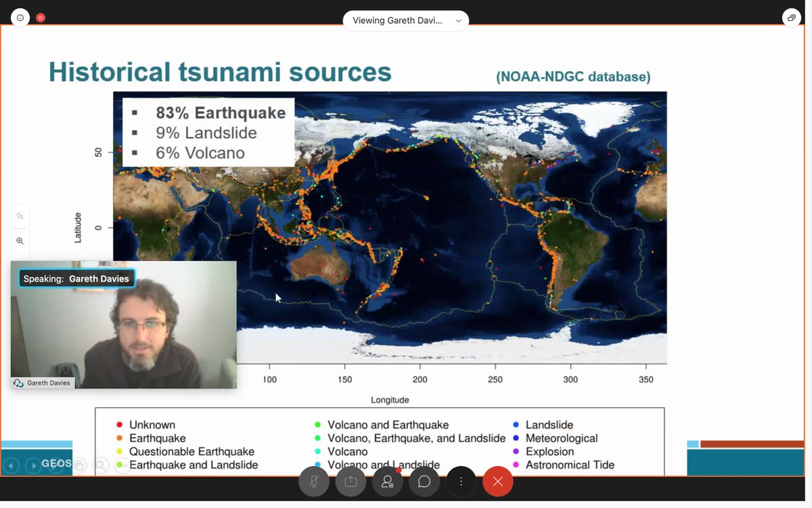
Task: Go to next slide arrow button
Action: click(33, 466)
